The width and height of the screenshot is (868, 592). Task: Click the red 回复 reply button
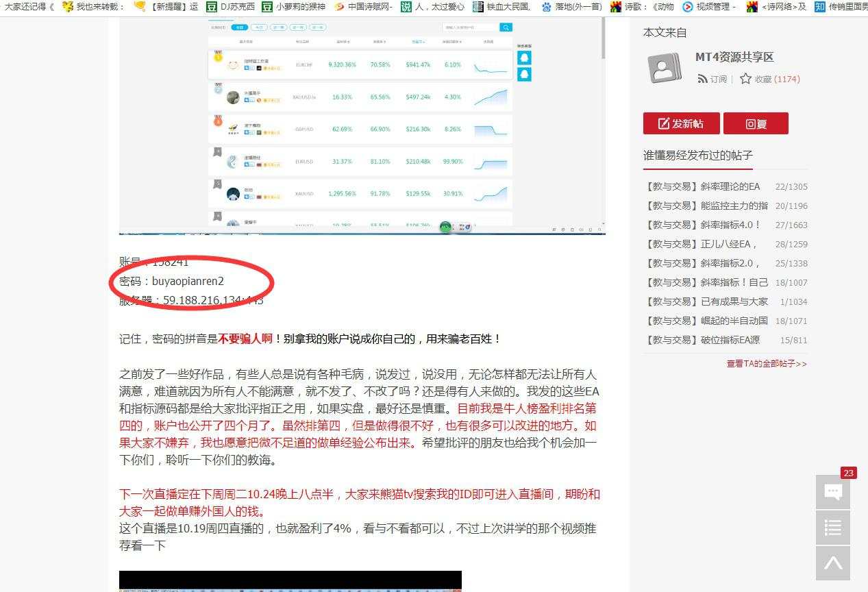(x=756, y=123)
